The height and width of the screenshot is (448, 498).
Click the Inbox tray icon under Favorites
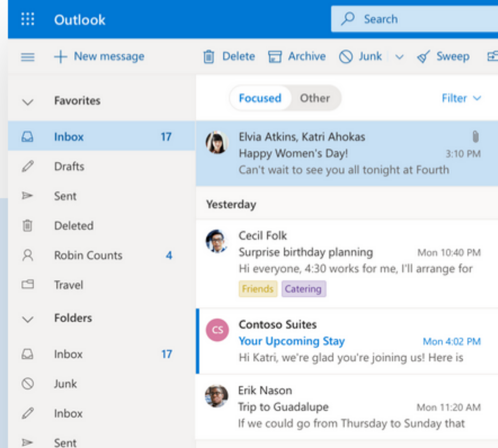pyautogui.click(x=27, y=137)
